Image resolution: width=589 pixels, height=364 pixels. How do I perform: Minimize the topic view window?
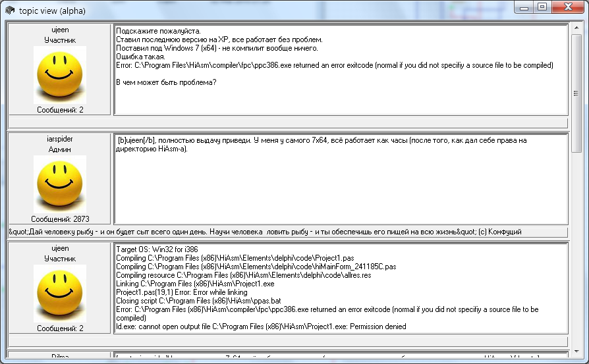coord(524,7)
